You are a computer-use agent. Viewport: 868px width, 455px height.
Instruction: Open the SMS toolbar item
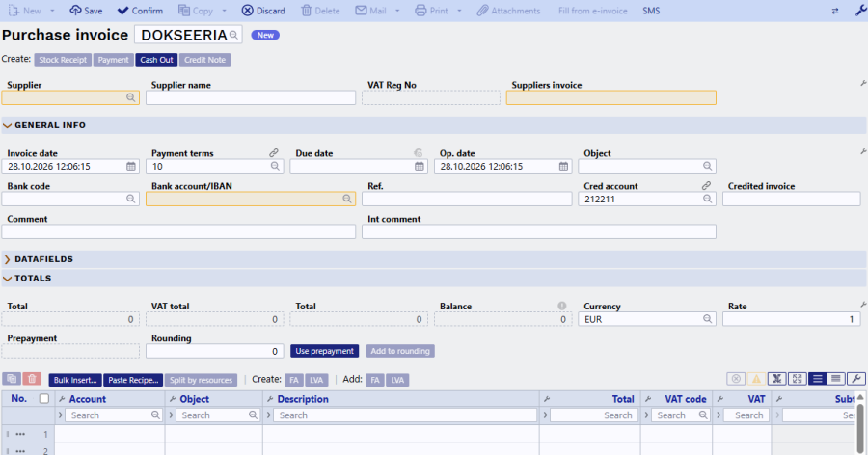click(651, 11)
